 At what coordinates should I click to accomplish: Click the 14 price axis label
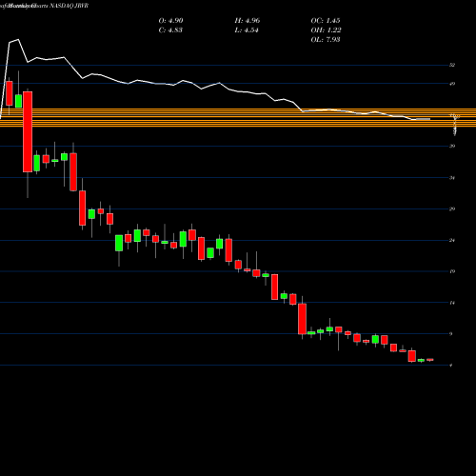[x=452, y=303]
